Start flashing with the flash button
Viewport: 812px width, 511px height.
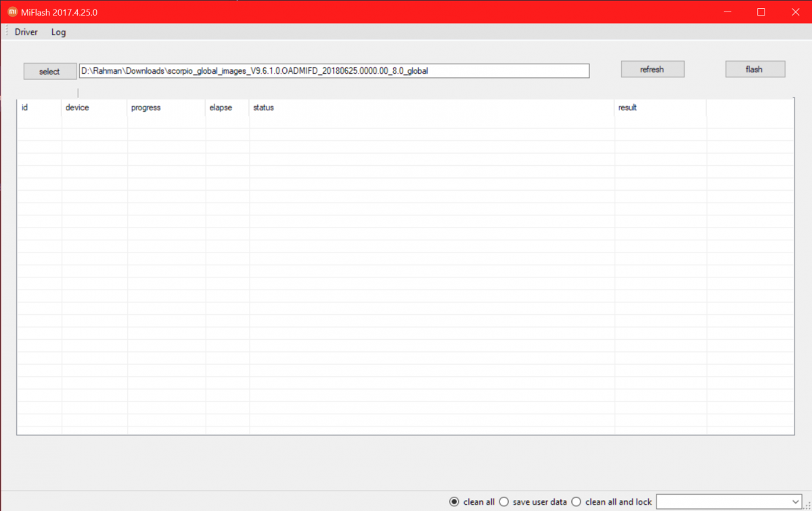754,69
